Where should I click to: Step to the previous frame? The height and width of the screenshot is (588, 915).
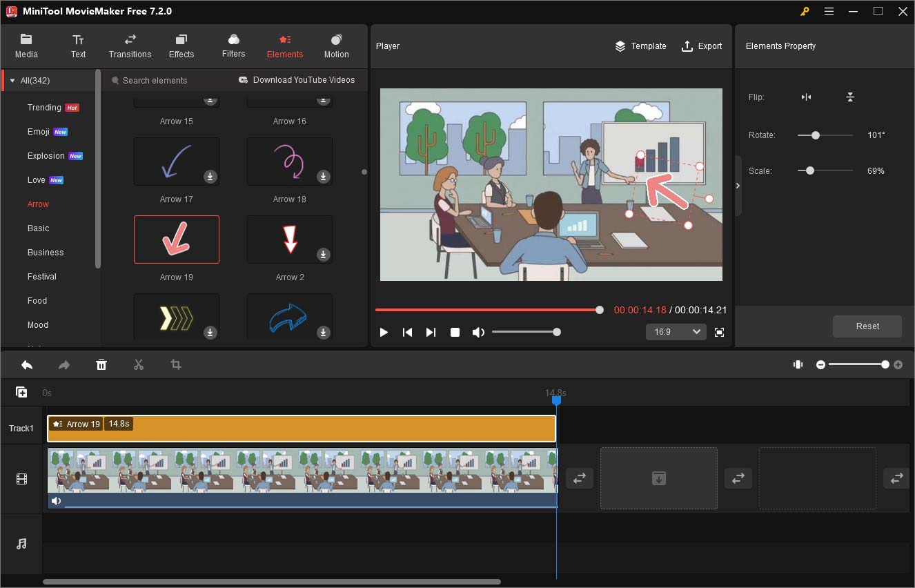(407, 332)
